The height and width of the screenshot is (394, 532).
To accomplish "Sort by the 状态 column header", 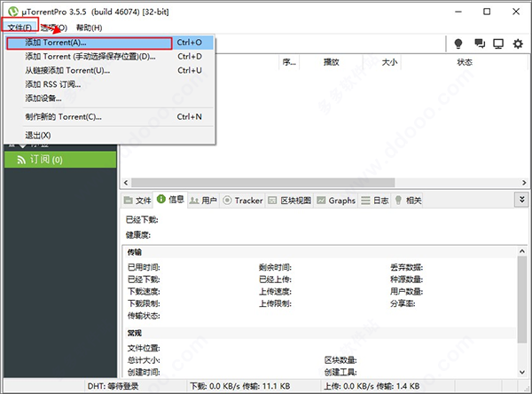I will (x=465, y=62).
